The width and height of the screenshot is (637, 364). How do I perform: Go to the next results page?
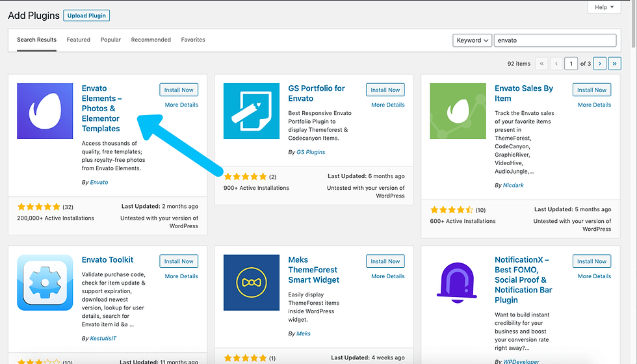coord(599,64)
